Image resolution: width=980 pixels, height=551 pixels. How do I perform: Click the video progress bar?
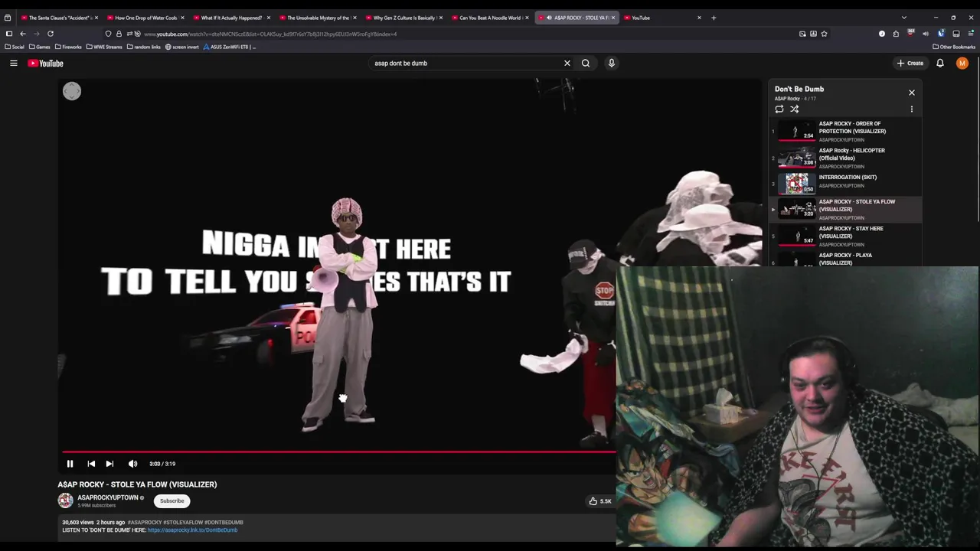point(338,452)
